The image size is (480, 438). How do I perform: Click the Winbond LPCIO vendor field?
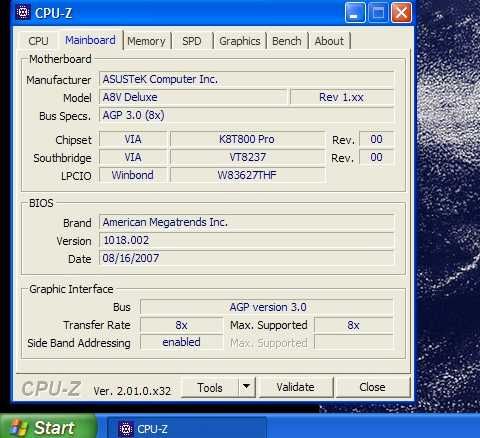133,175
